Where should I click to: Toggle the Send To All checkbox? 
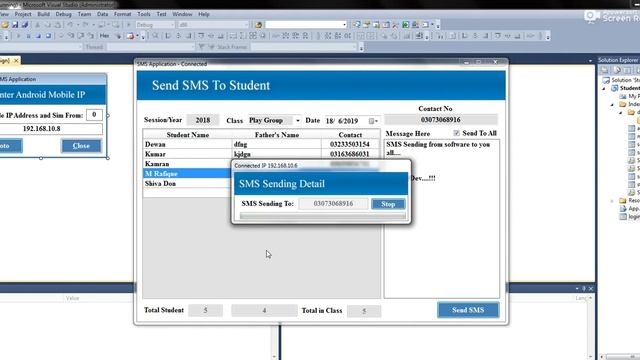pyautogui.click(x=456, y=133)
